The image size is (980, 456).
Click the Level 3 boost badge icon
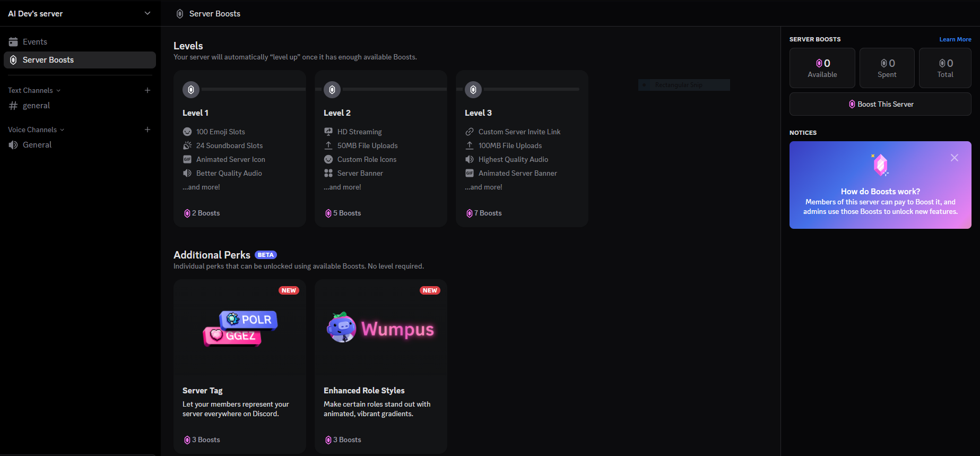pos(473,90)
